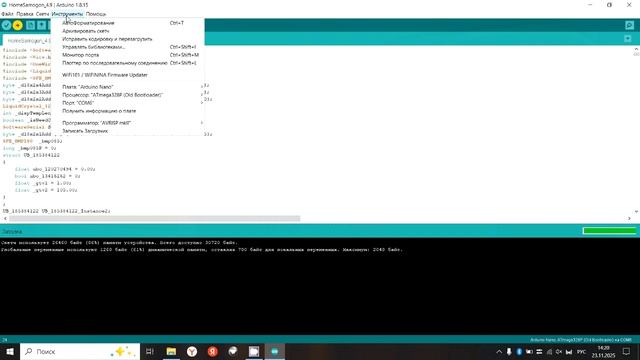
Task: Click the Bluetooth tray icon
Action: click(x=519, y=351)
